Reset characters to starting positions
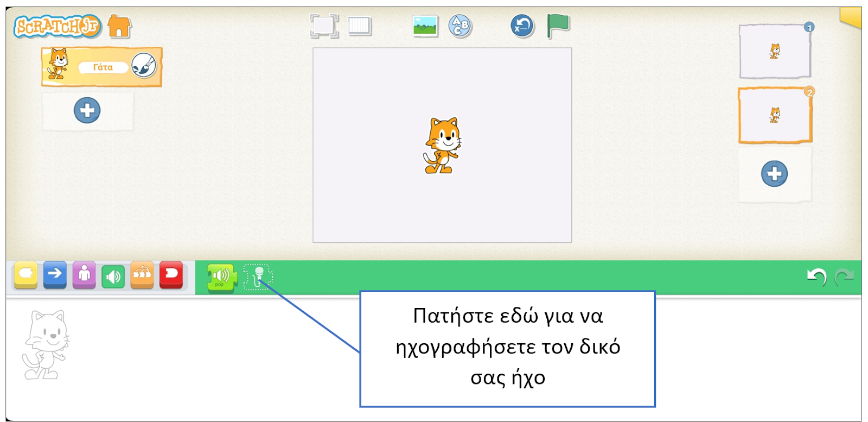The height and width of the screenshot is (422, 868). (x=522, y=26)
